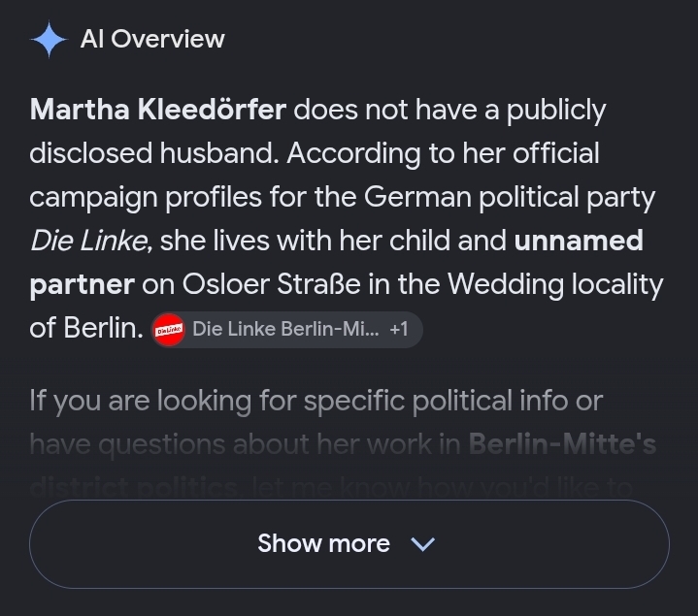The image size is (698, 616).
Task: Click the red Die Linke logo icon
Action: (169, 330)
